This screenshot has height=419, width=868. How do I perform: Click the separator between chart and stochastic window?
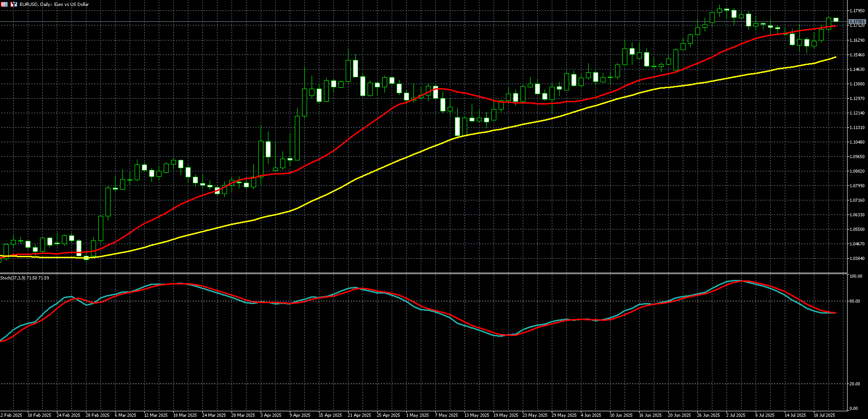point(423,273)
